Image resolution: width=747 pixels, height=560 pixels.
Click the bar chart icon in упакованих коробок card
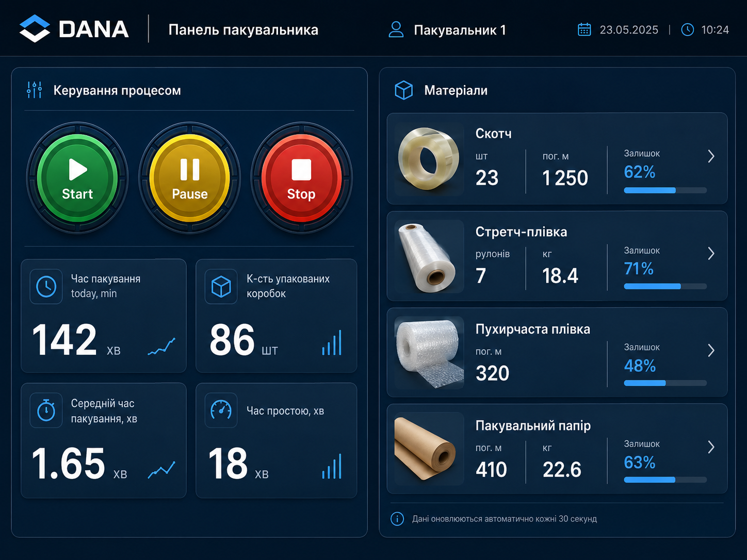click(x=332, y=343)
